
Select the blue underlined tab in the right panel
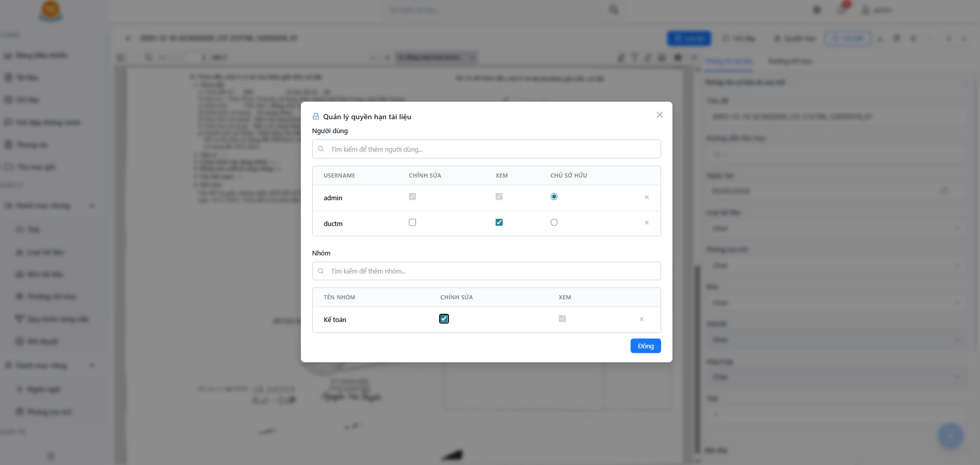point(728,61)
